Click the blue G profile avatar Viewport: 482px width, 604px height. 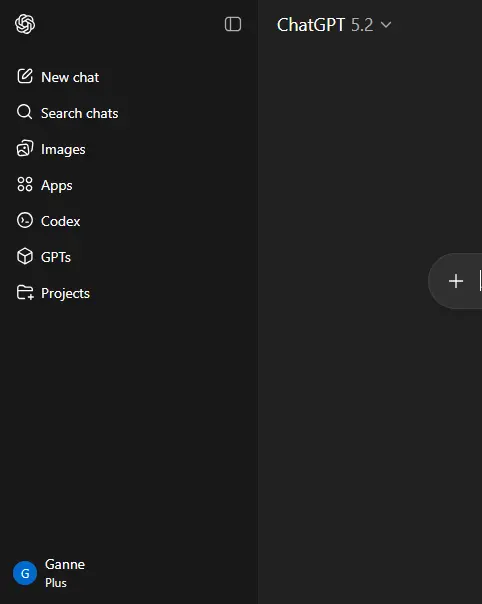pos(25,573)
